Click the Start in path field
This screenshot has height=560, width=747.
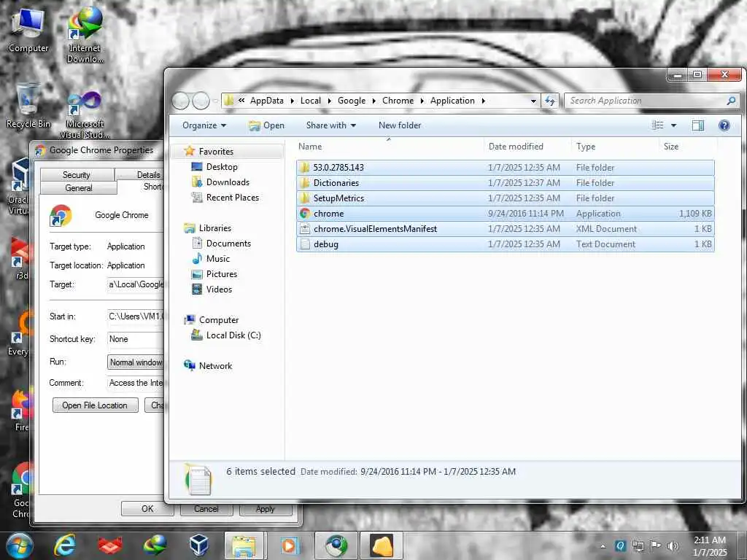(x=136, y=316)
